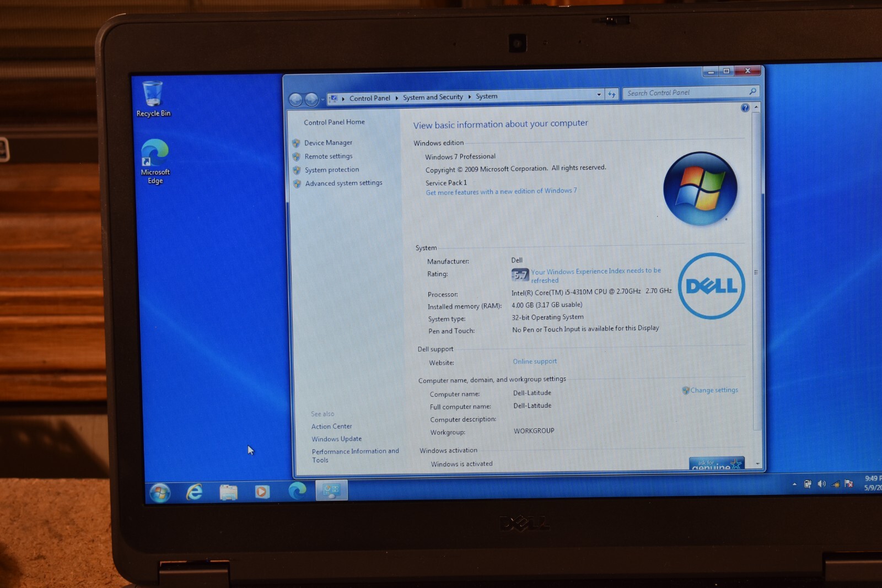Open Advanced system settings
This screenshot has width=882, height=588.
(x=343, y=183)
